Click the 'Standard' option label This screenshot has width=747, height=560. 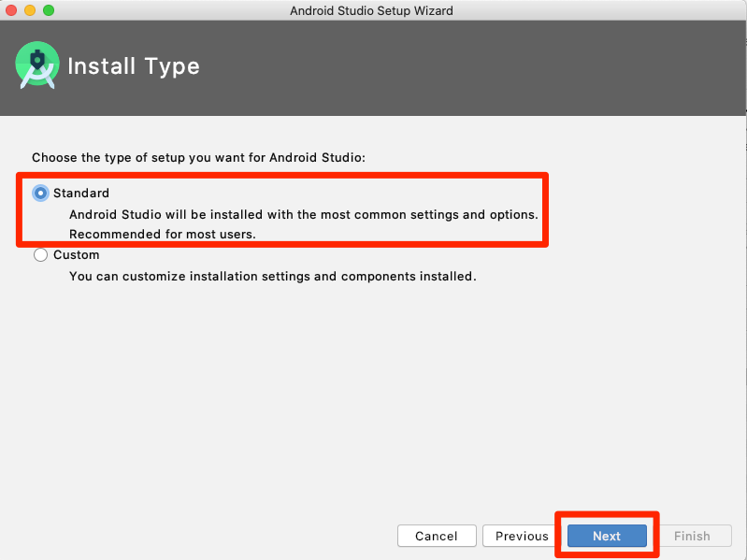(81, 193)
